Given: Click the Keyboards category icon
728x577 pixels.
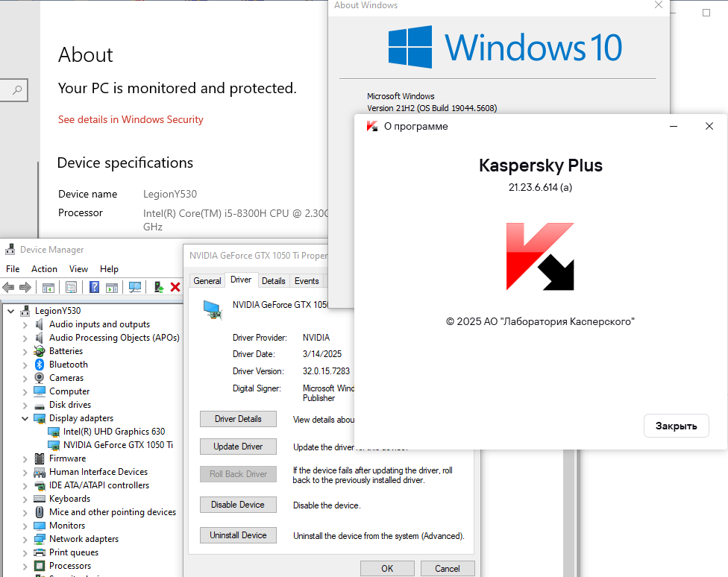Looking at the screenshot, I should click(40, 499).
